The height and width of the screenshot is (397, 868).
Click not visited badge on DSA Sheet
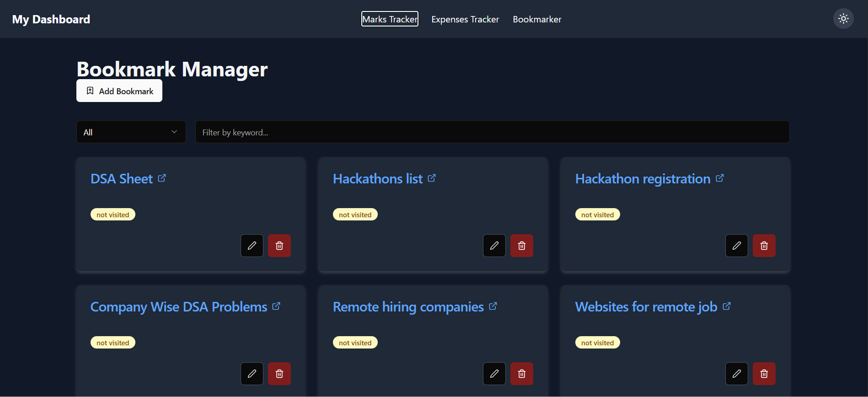click(x=113, y=215)
